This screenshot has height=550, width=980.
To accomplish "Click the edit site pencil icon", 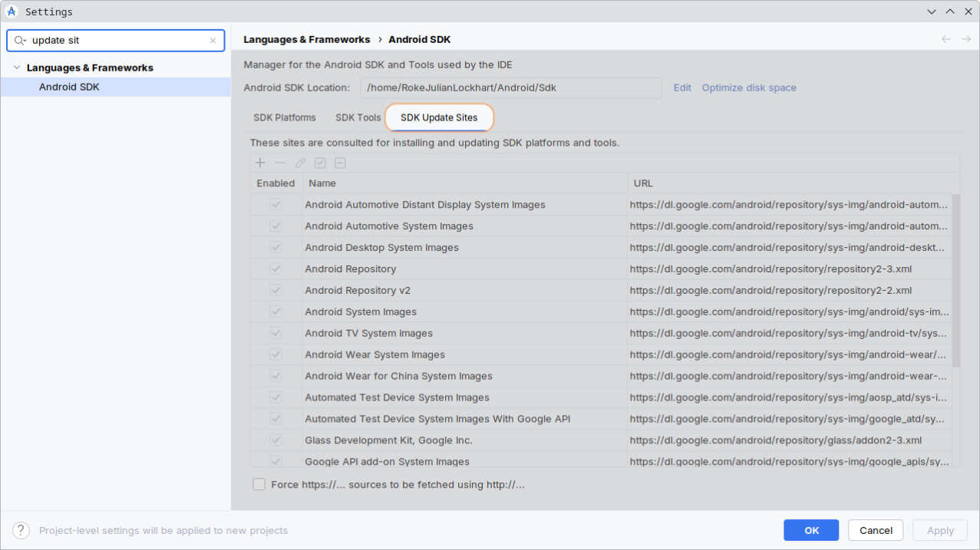I will click(300, 163).
